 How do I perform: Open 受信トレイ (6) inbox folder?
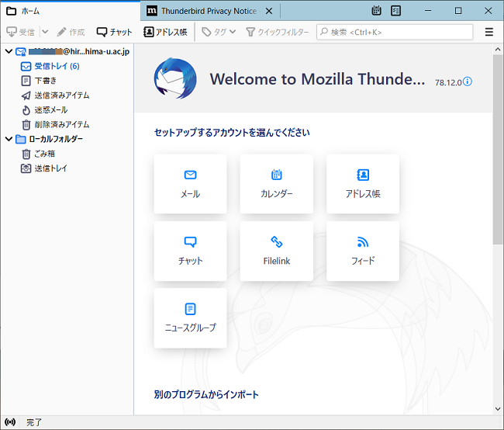coord(50,66)
